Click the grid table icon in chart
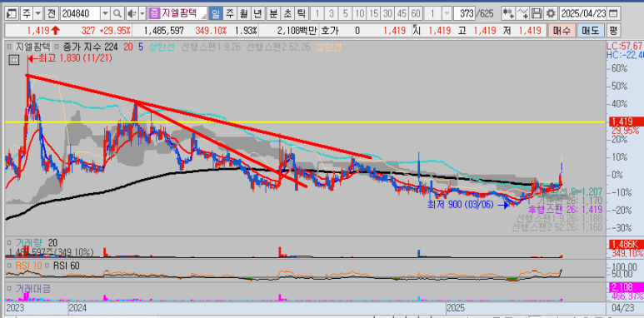 (x=13, y=60)
